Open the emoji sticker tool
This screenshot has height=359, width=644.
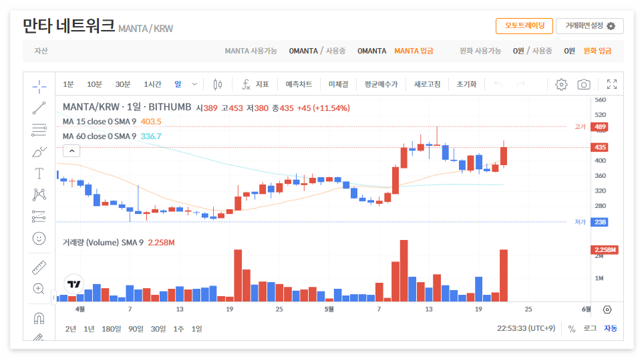tap(39, 238)
